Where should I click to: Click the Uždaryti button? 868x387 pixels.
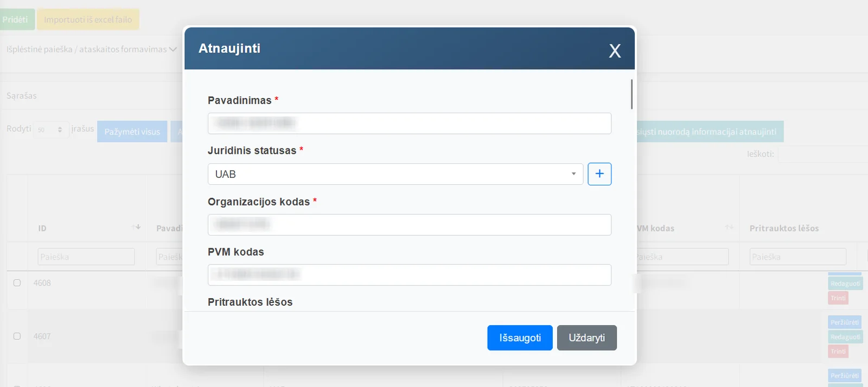[x=586, y=338]
